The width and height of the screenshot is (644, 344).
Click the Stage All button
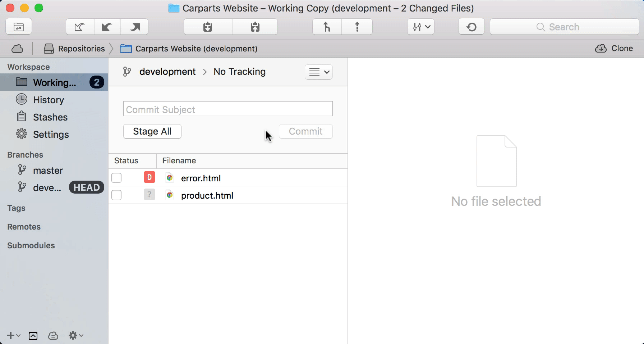pyautogui.click(x=152, y=131)
